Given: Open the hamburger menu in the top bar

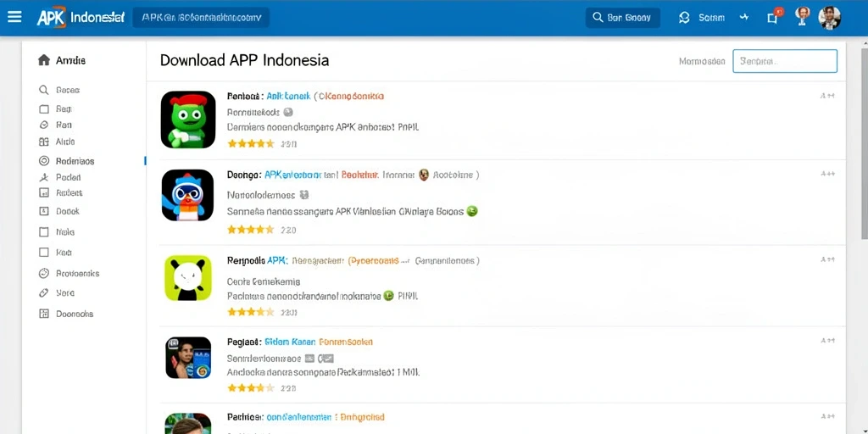Looking at the screenshot, I should [14, 17].
